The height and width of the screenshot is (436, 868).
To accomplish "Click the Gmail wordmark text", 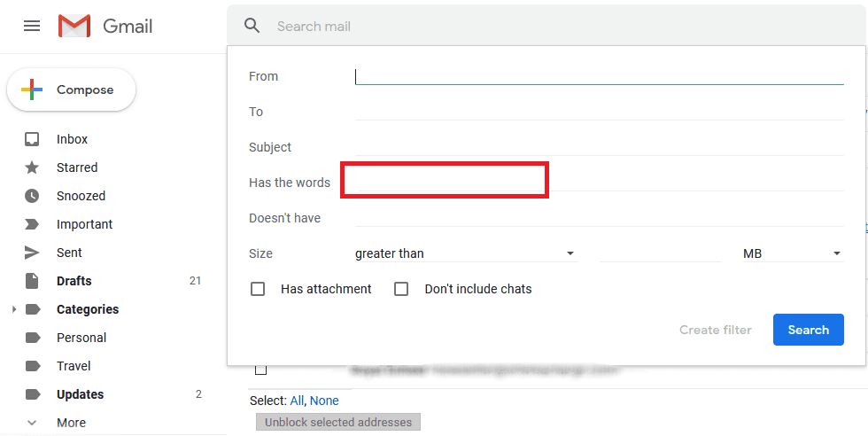I will 128,26.
